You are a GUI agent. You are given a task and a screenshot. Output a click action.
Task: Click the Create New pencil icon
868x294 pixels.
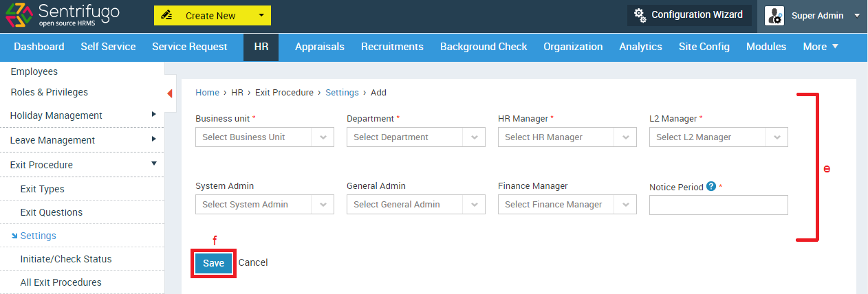[169, 15]
